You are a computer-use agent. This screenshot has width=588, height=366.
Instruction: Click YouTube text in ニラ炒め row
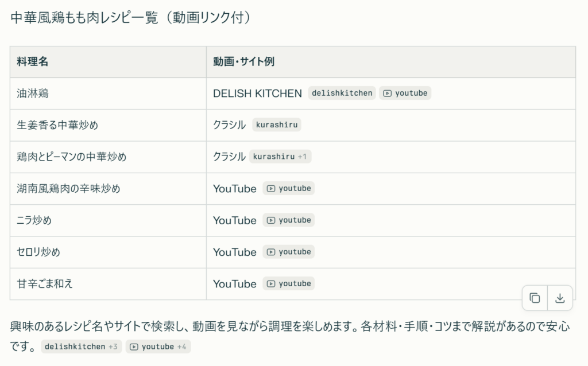coord(234,220)
